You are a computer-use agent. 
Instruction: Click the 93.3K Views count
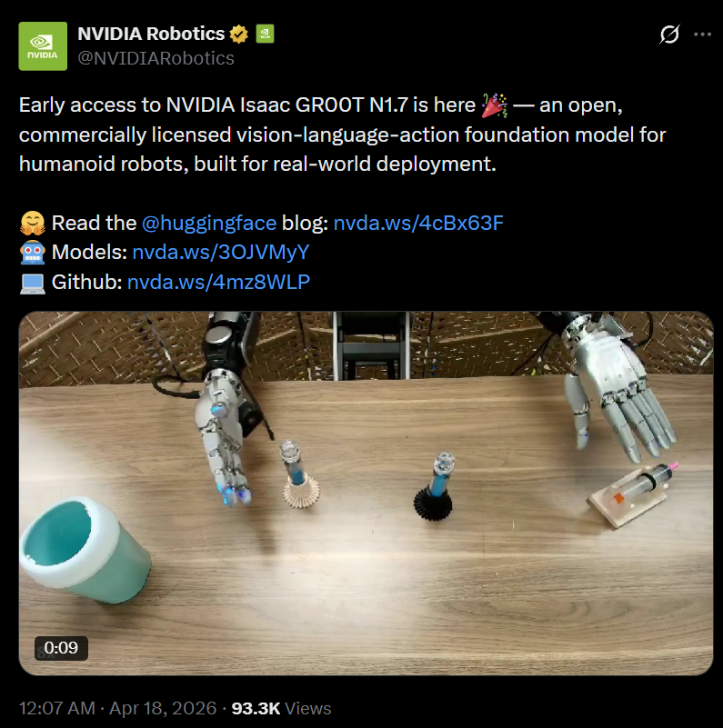coord(281,709)
